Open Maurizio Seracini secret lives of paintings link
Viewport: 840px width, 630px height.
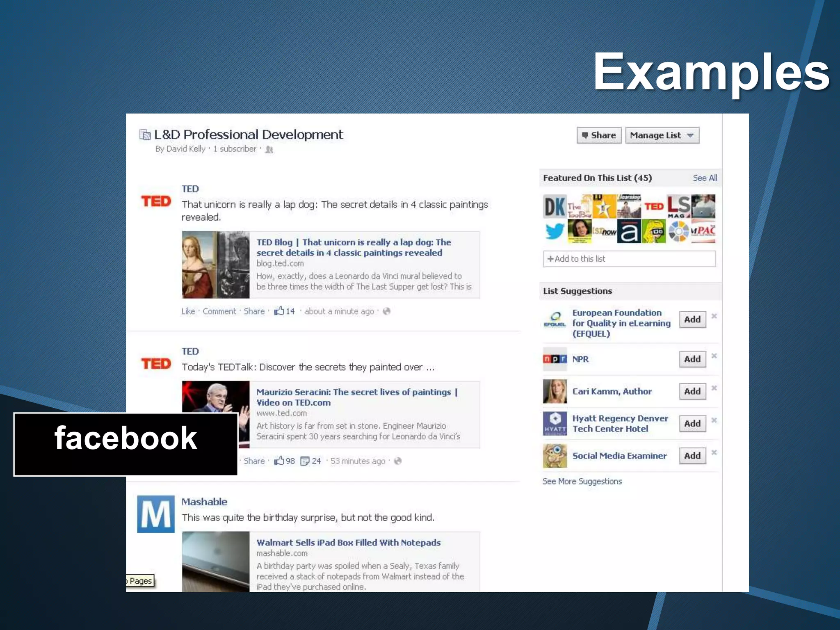click(x=357, y=397)
